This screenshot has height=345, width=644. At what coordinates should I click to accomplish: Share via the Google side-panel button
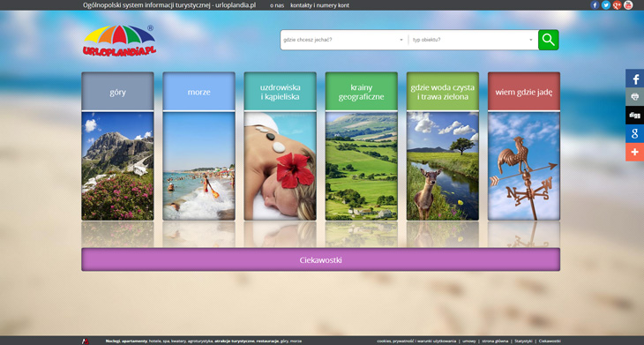[x=634, y=133]
